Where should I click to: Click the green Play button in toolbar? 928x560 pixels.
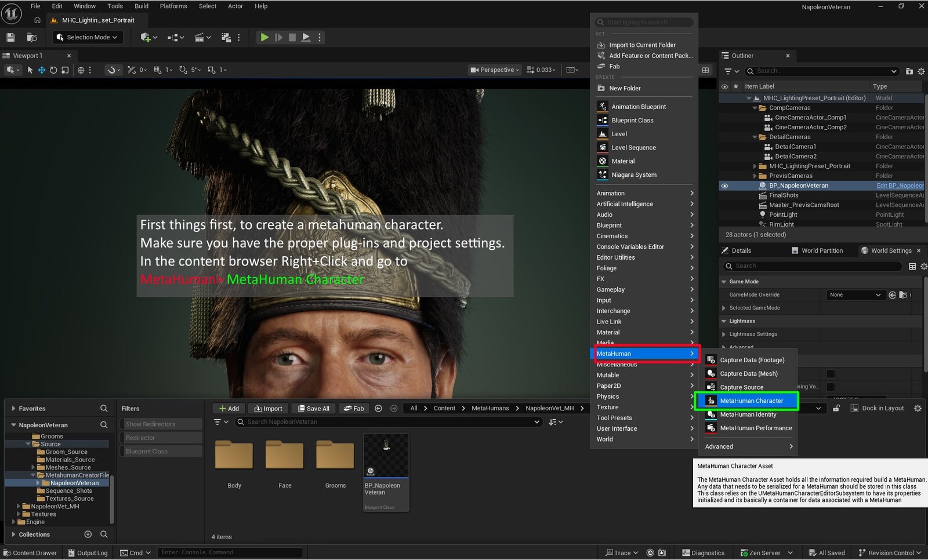pos(264,37)
